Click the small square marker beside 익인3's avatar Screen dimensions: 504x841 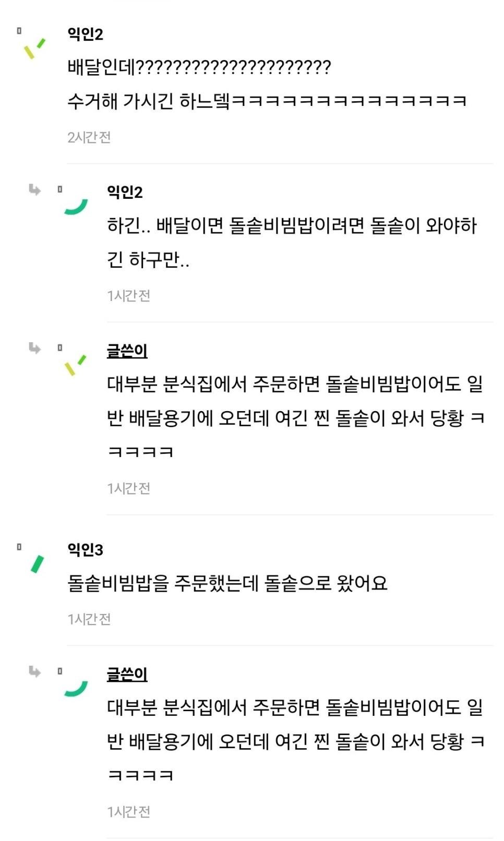[19, 546]
